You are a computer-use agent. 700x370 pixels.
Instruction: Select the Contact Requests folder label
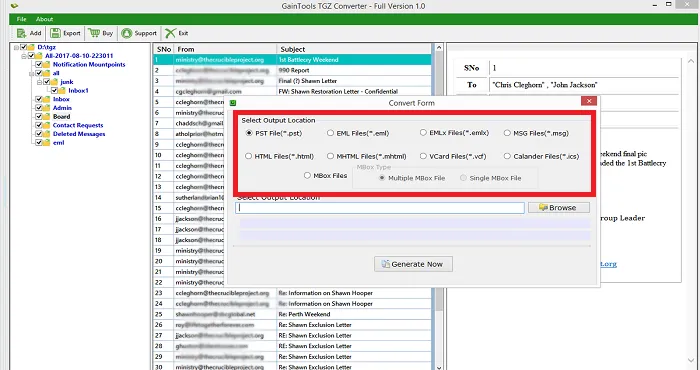[78, 125]
